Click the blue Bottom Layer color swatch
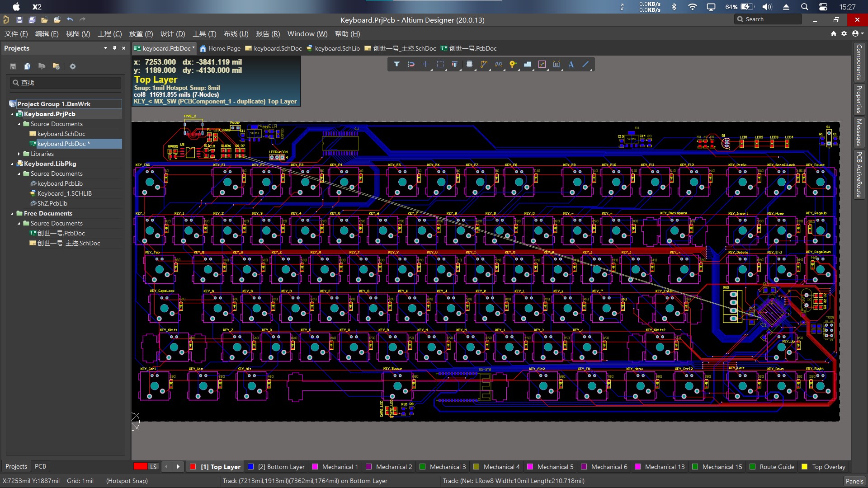The width and height of the screenshot is (868, 488). 250,467
